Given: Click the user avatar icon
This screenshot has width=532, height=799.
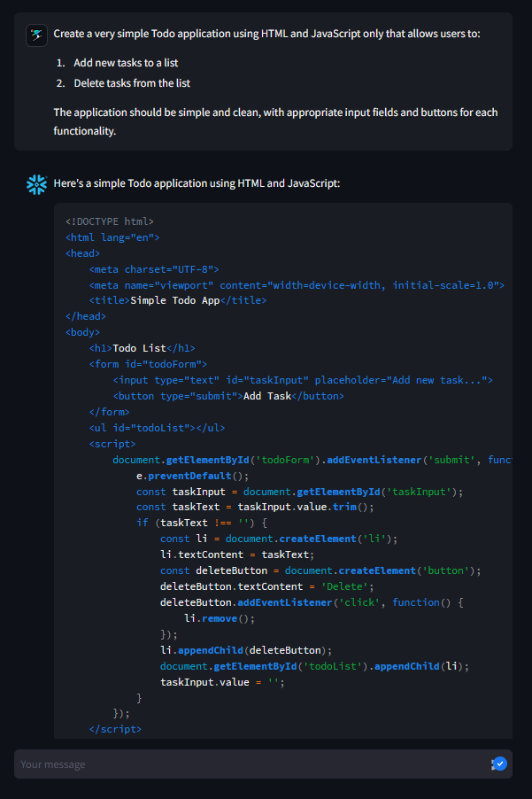Looking at the screenshot, I should pos(36,35).
